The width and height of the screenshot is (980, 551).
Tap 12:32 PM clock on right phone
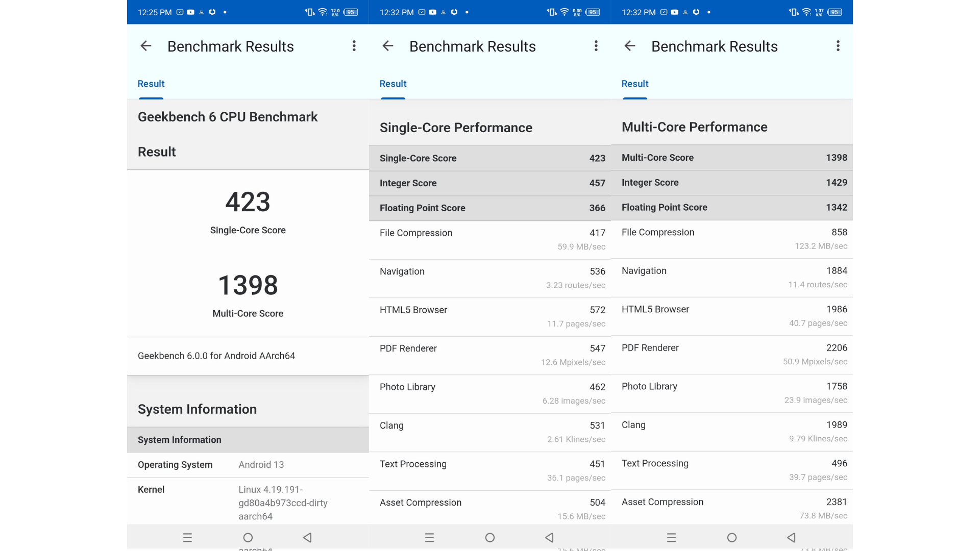(x=639, y=12)
